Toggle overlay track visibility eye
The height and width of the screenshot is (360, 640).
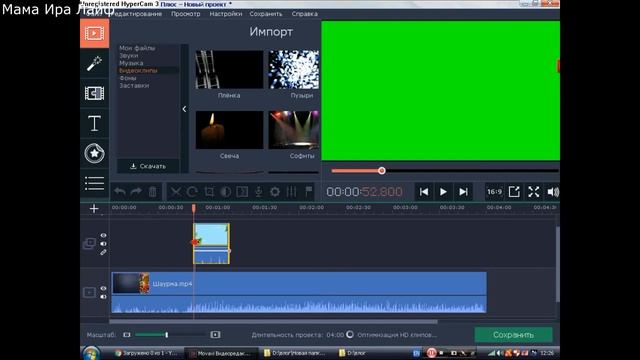tap(103, 236)
